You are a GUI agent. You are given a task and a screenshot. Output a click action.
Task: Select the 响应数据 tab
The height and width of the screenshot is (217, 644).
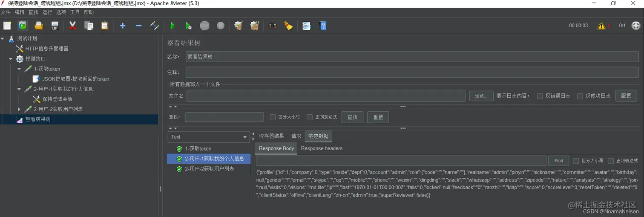click(318, 136)
